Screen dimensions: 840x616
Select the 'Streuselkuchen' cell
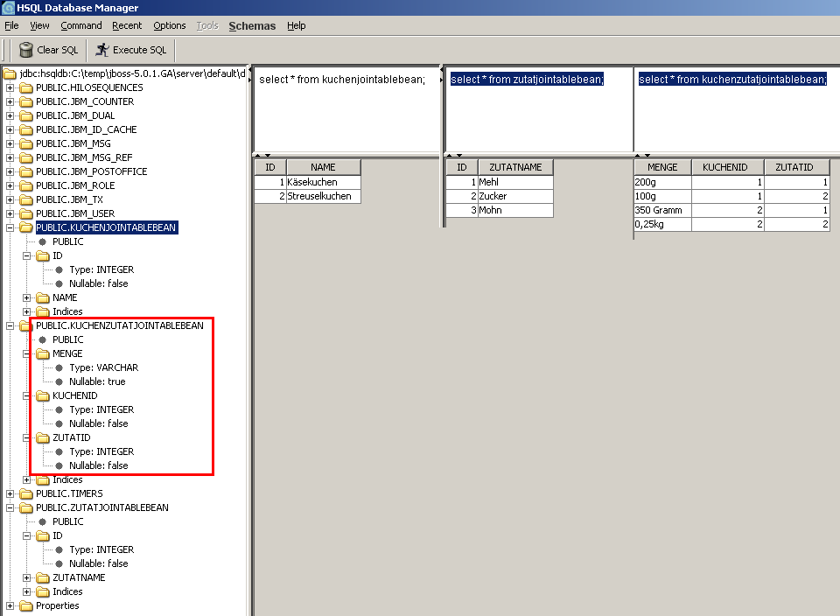click(x=324, y=196)
